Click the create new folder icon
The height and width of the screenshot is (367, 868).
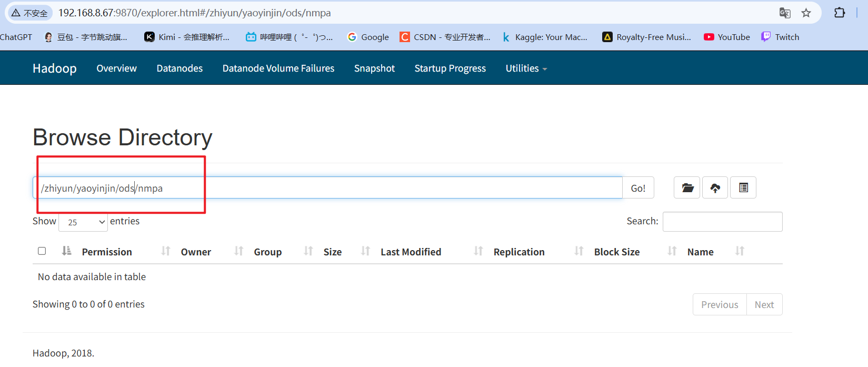click(x=687, y=188)
